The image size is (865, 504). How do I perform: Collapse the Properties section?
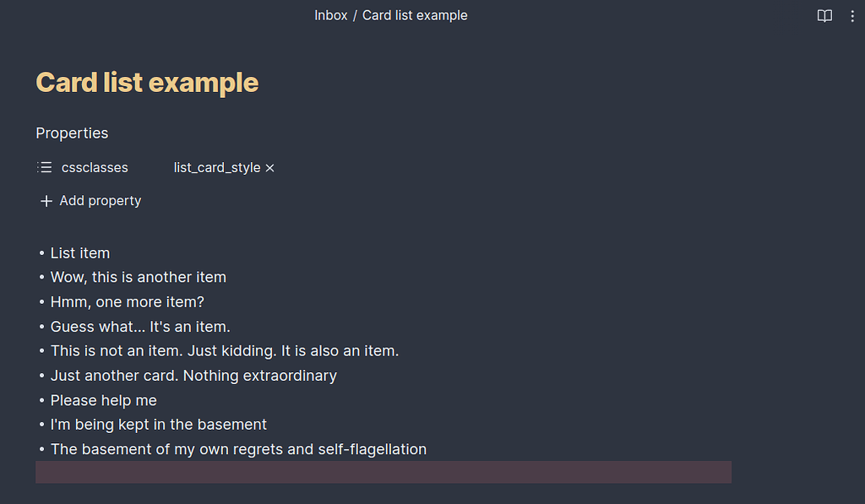coord(72,133)
